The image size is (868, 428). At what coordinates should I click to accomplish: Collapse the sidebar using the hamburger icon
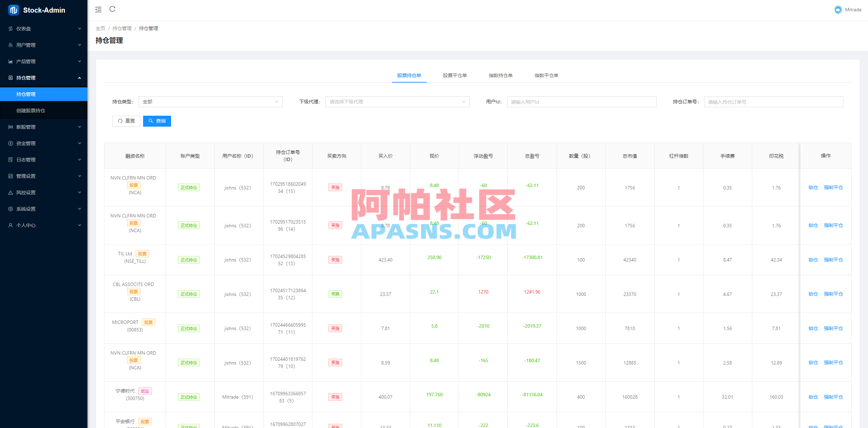(x=98, y=10)
